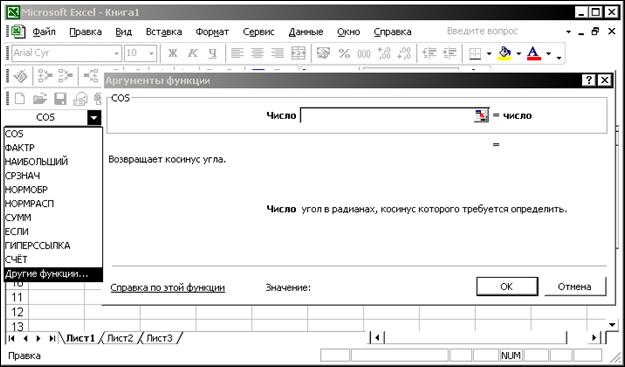Increase decimal places
The image size is (625, 367).
point(383,53)
